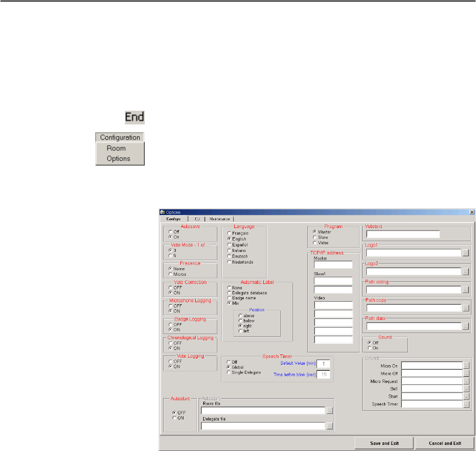Click the Save and Exit button
Image resolution: width=476 pixels, height=451 pixels.
tap(384, 443)
